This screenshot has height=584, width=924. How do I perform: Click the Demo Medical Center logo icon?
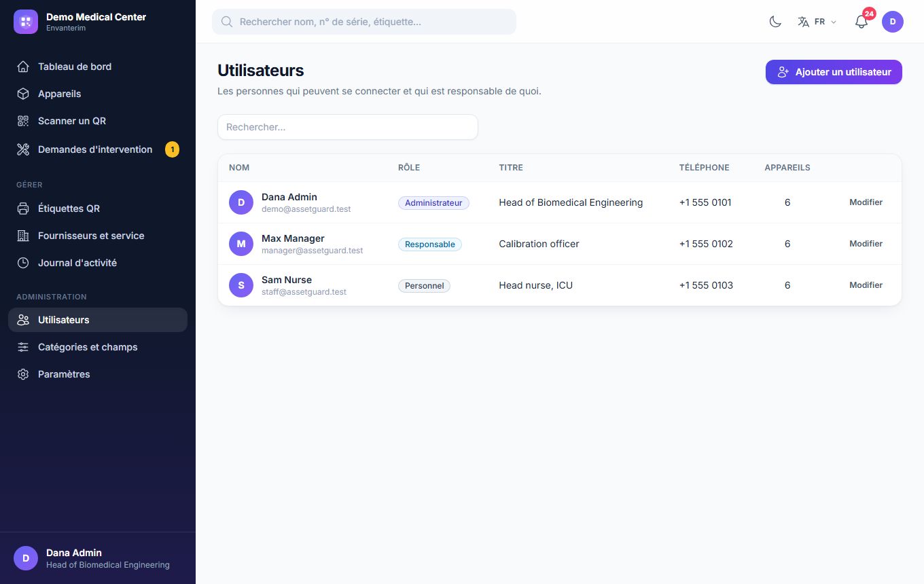(26, 22)
